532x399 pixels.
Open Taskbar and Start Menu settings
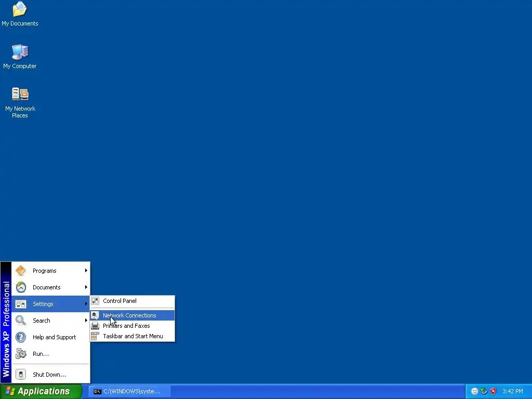(x=132, y=336)
